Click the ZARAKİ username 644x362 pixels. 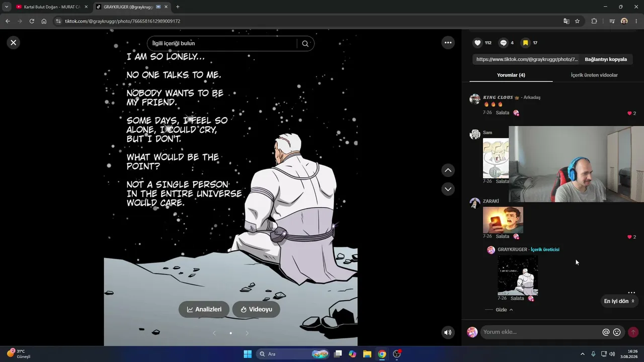pos(491,201)
